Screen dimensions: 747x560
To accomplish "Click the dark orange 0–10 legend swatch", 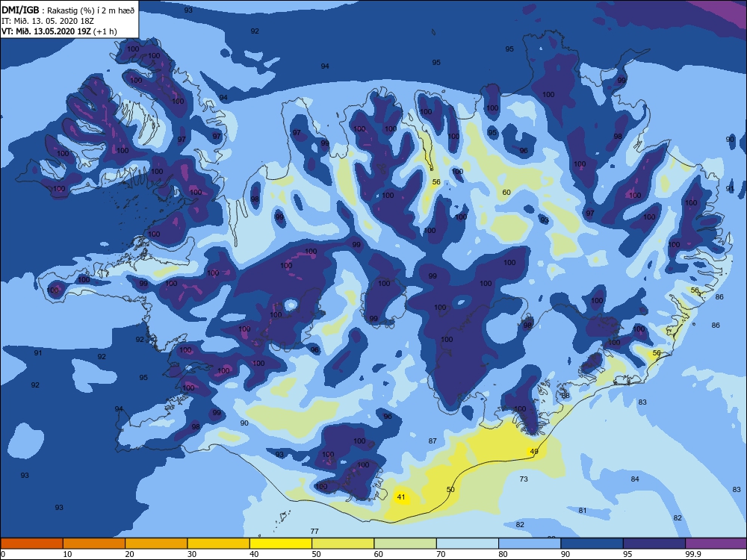I will tap(31, 544).
